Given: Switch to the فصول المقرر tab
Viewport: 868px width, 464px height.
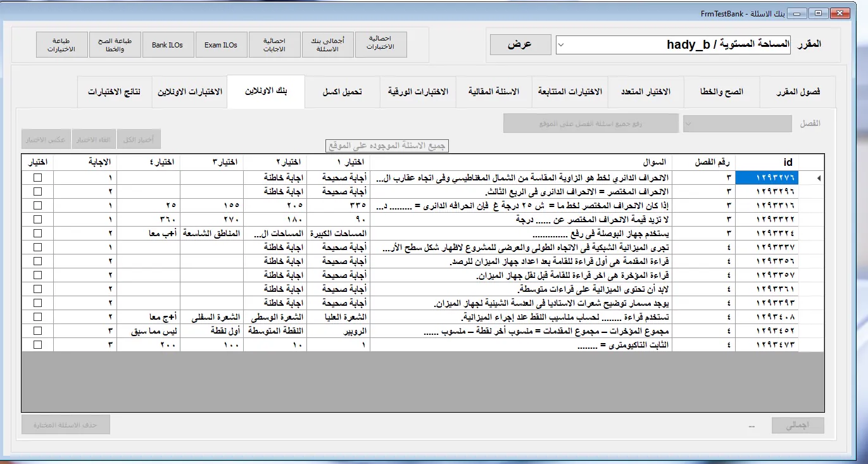Looking at the screenshot, I should 798,92.
